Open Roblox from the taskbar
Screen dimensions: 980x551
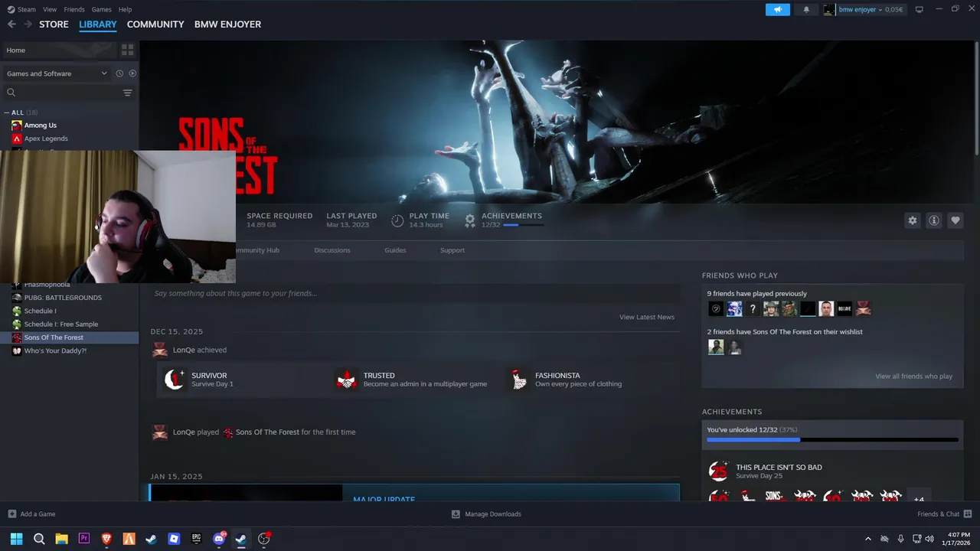(x=174, y=539)
